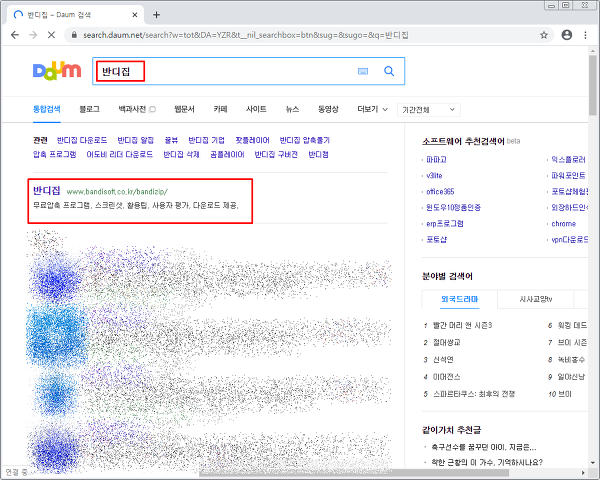Click the small icon next to 백과사전
This screenshot has height=480, width=600.
pyautogui.click(x=152, y=109)
